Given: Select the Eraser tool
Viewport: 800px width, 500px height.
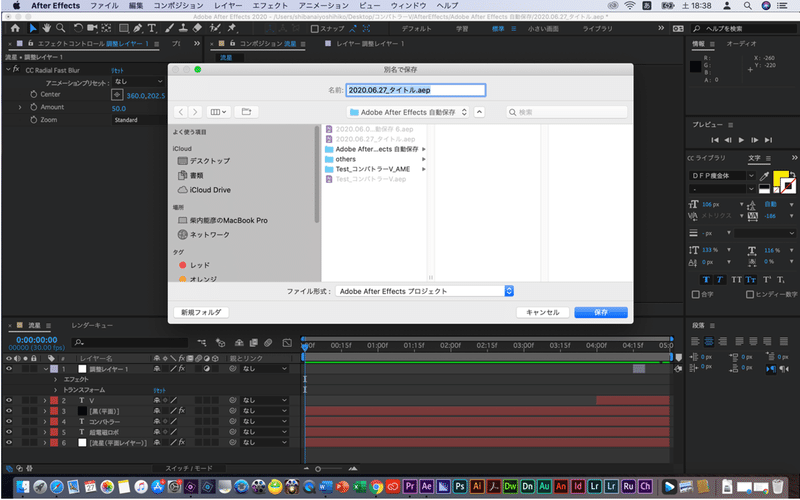Looking at the screenshot, I should click(x=197, y=29).
